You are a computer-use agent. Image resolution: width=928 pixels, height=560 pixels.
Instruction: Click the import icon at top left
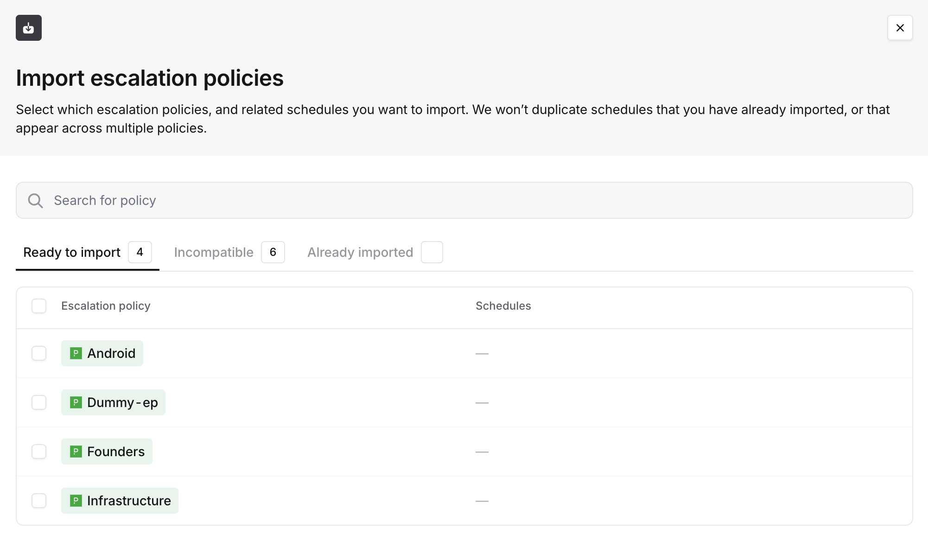[x=29, y=28]
